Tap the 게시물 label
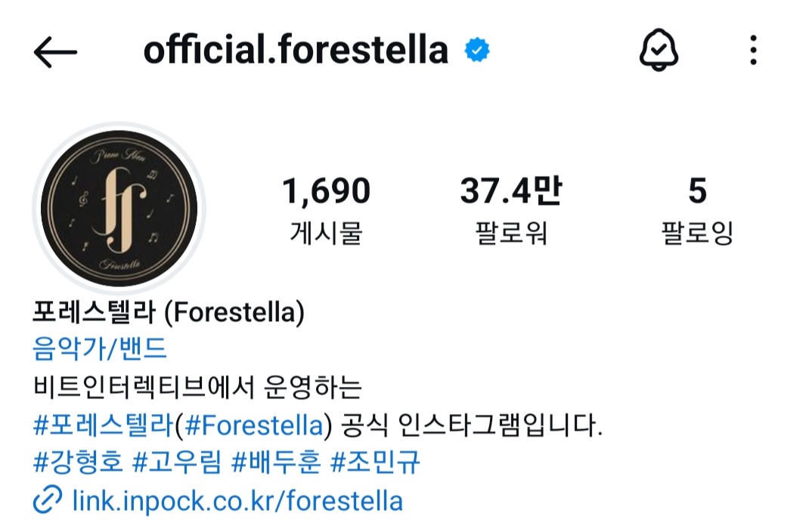 click(x=326, y=233)
